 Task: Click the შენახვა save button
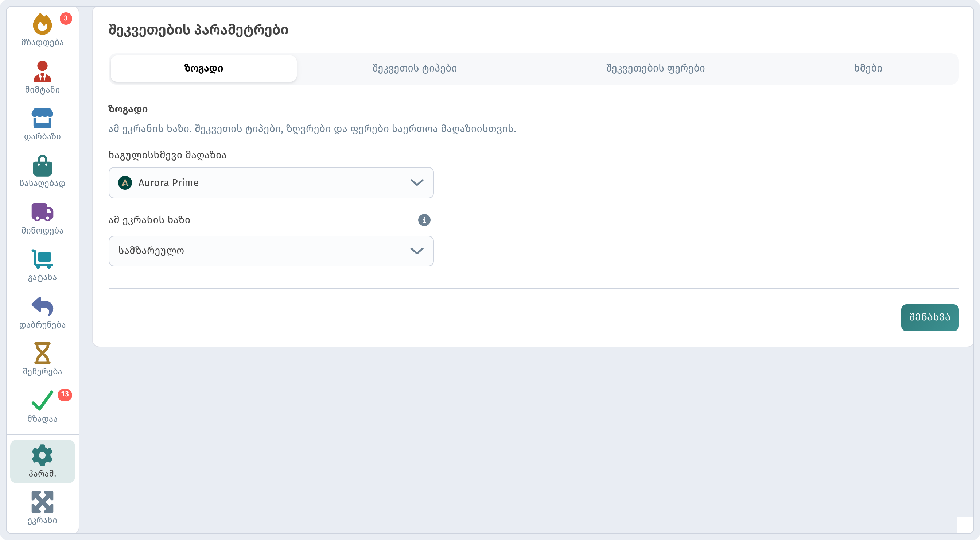pyautogui.click(x=930, y=317)
